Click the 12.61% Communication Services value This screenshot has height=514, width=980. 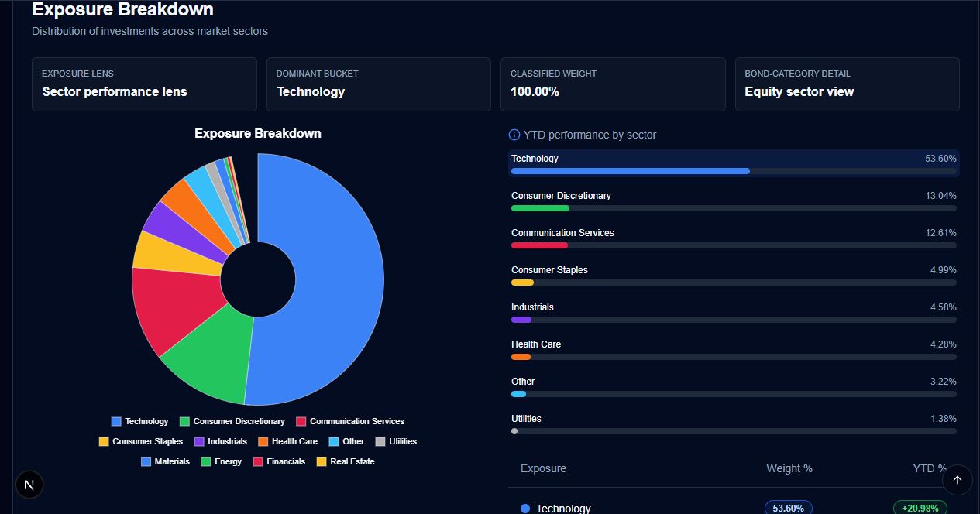pos(940,233)
